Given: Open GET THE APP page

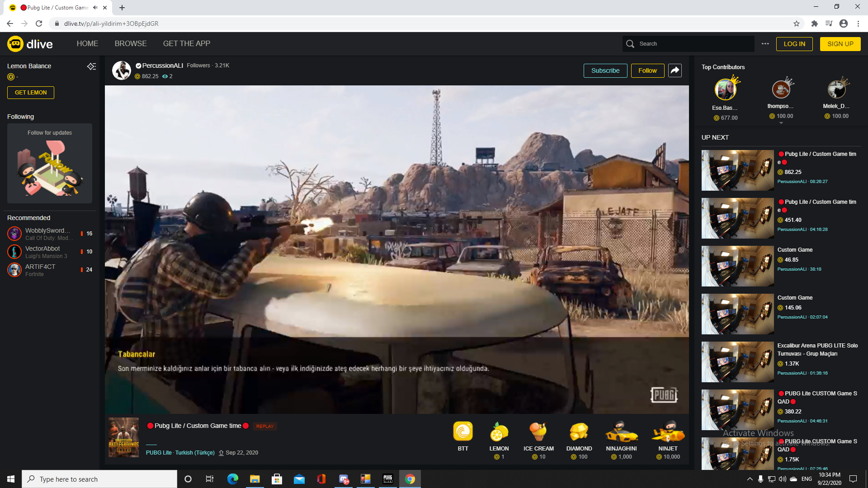Looking at the screenshot, I should pyautogui.click(x=187, y=44).
